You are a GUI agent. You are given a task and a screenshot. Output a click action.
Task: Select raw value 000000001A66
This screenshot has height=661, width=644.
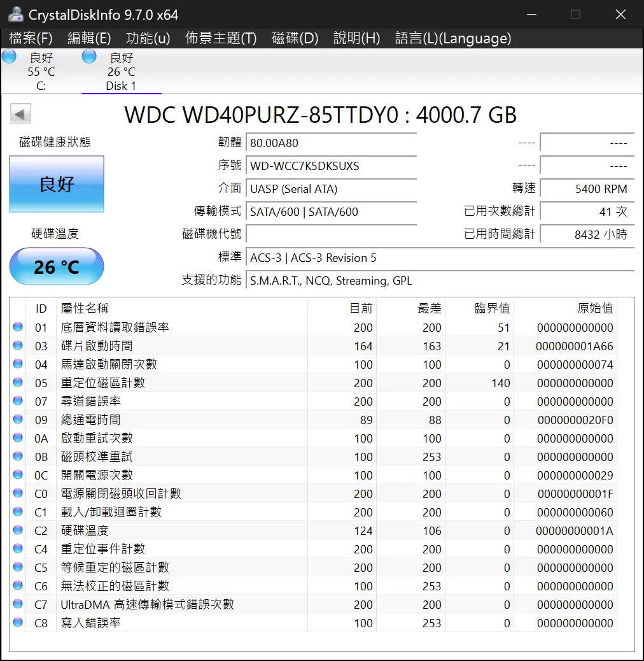click(575, 346)
